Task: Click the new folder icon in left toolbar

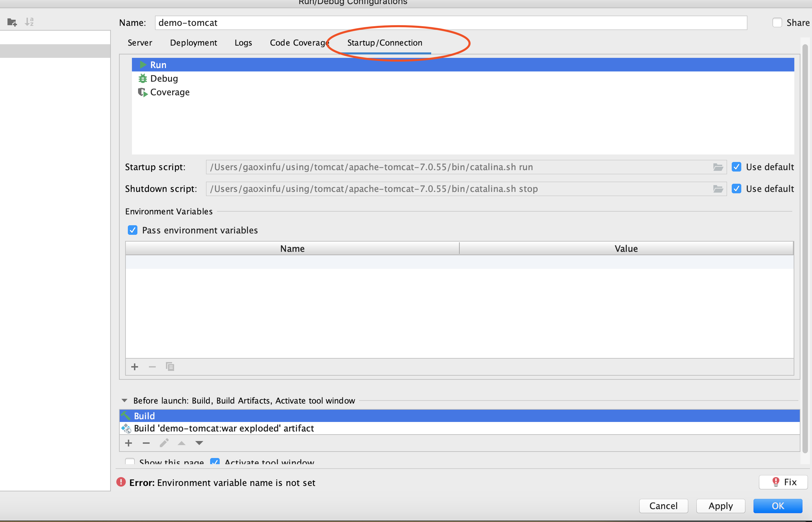Action: coord(12,22)
